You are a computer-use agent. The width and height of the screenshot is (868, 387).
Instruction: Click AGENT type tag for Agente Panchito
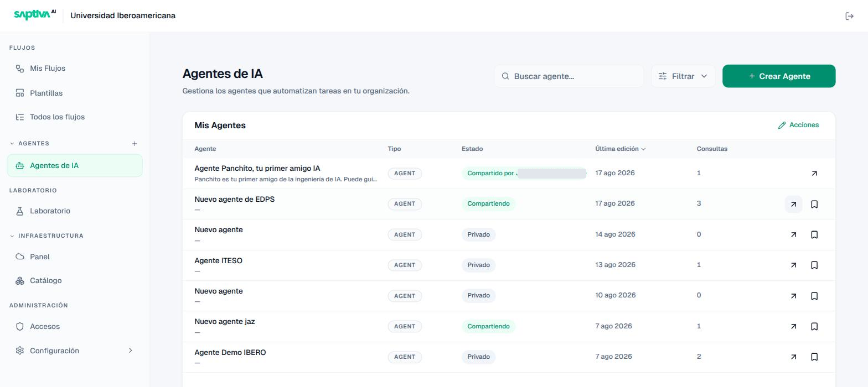pyautogui.click(x=405, y=173)
